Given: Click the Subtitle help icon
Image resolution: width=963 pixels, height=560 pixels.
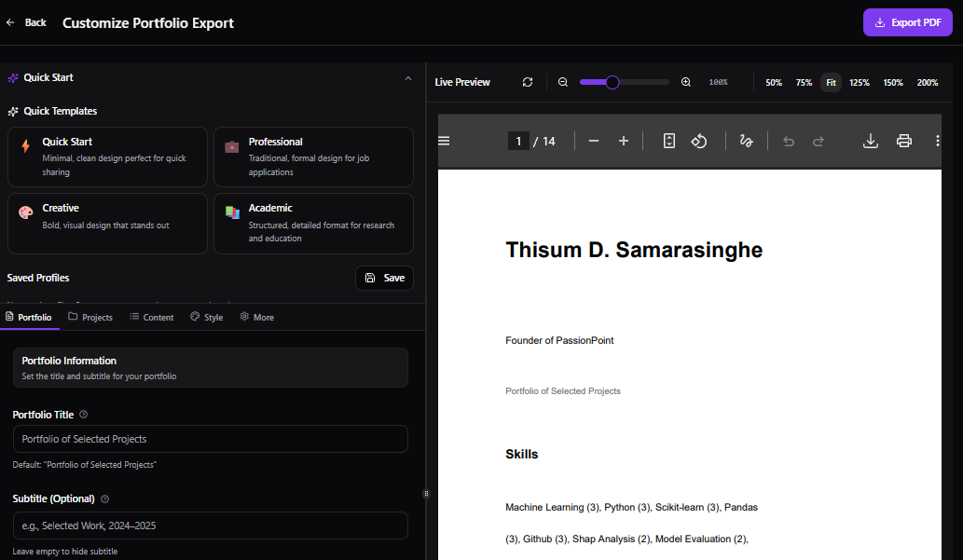Looking at the screenshot, I should (x=105, y=499).
